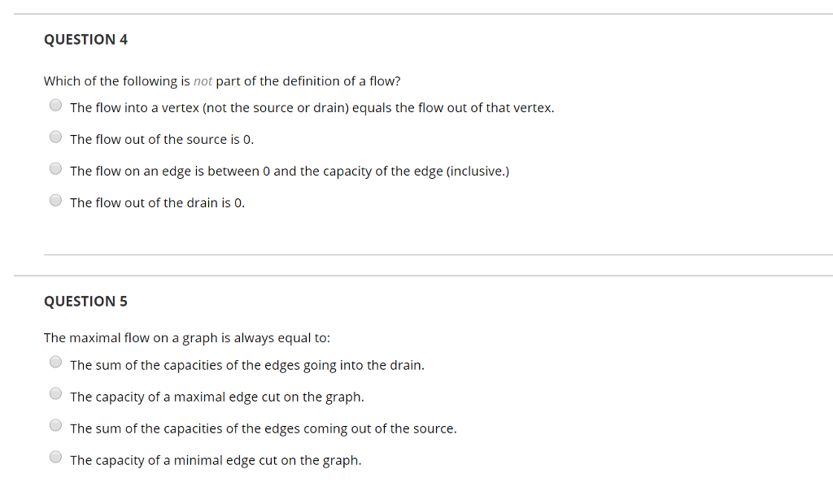Select the radio button for 'flow out of the source is 0'
833x504 pixels.
pos(55,137)
